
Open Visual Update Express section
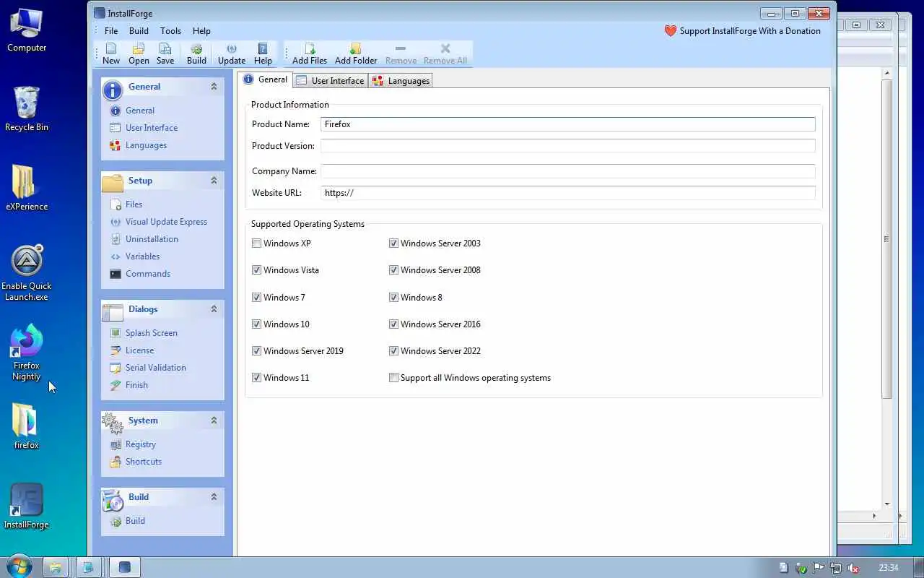(166, 222)
